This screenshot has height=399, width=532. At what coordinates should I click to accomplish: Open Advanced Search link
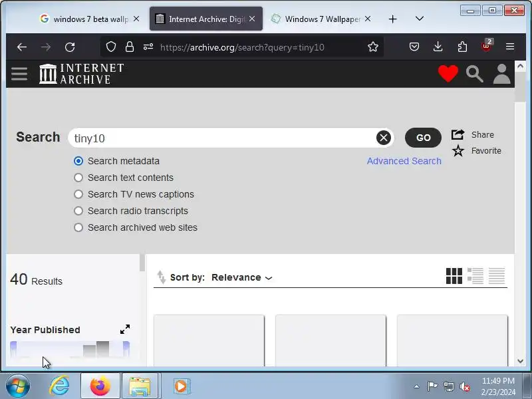pos(404,161)
